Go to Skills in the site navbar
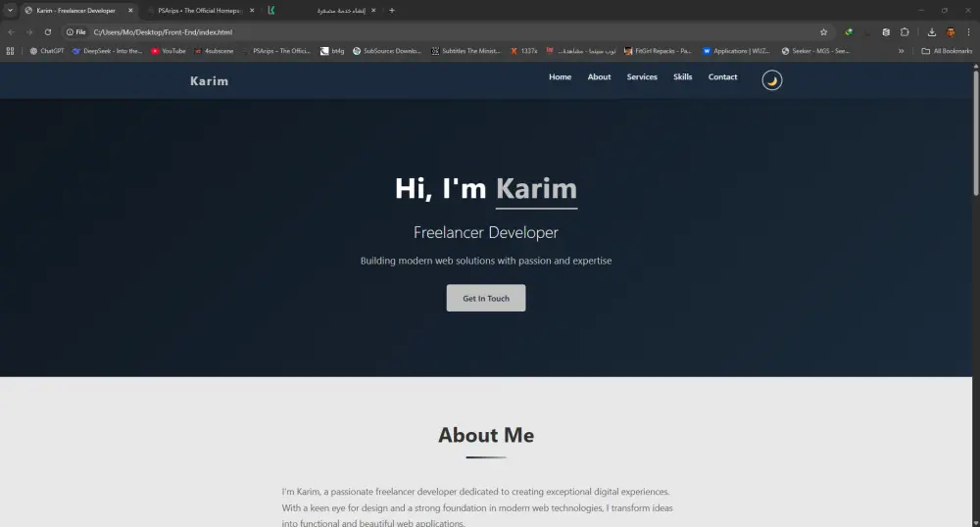The image size is (980, 527). coord(682,76)
